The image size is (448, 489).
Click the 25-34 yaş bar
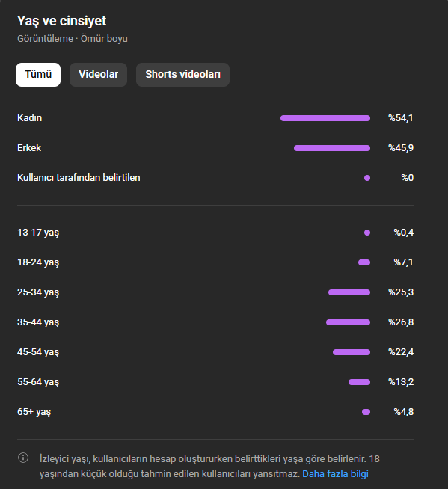[x=349, y=292]
